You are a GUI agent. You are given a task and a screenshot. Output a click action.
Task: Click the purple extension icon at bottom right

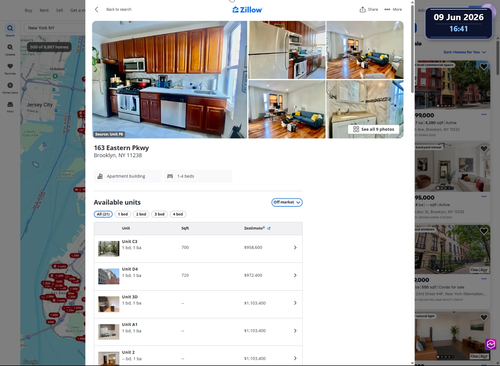pyautogui.click(x=490, y=344)
